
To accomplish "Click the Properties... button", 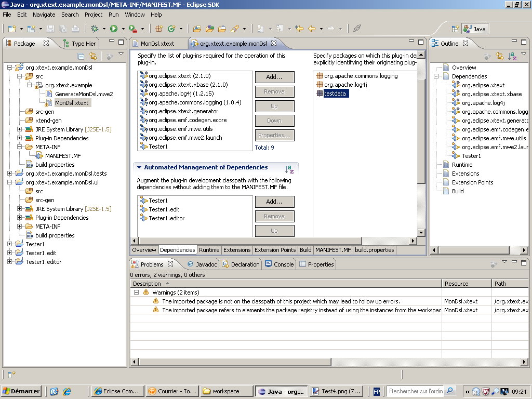I will tap(274, 136).
